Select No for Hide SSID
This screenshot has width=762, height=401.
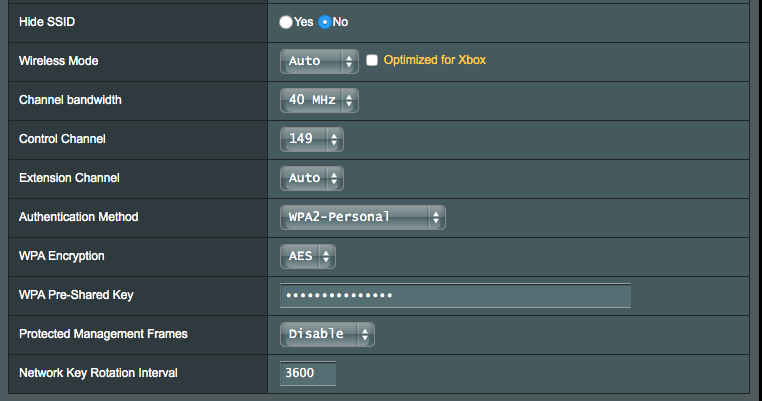[325, 21]
